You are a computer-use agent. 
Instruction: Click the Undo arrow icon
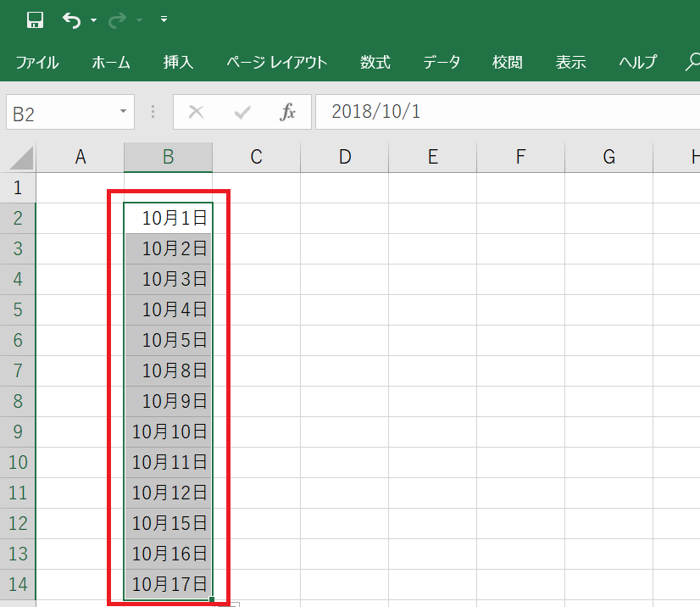point(71,19)
